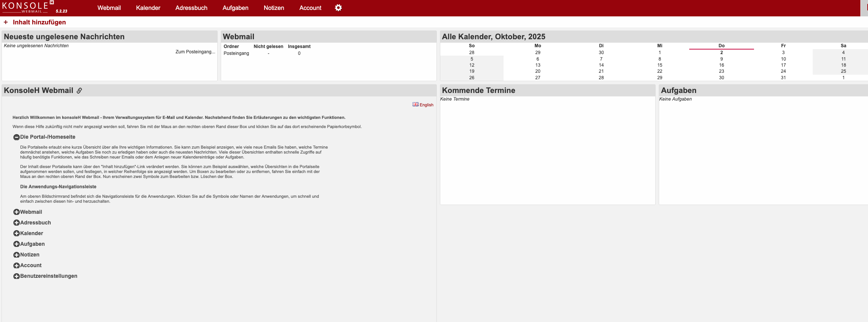Expand the Webmail help section
Image resolution: width=868 pixels, height=322 pixels.
tap(16, 212)
